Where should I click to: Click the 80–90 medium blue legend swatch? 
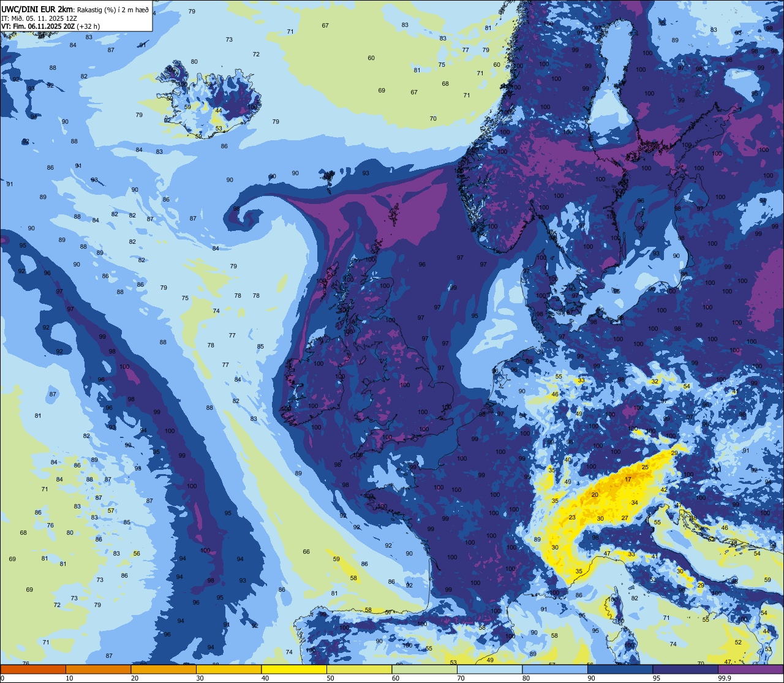555,669
